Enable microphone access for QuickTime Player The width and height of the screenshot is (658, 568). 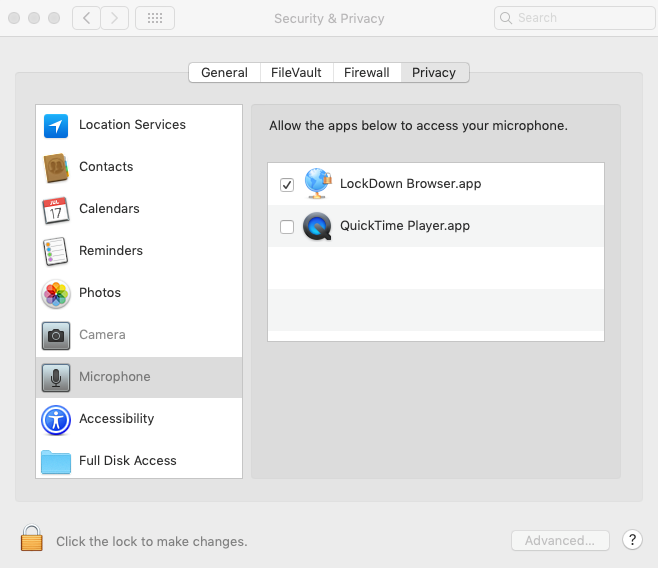(x=287, y=227)
